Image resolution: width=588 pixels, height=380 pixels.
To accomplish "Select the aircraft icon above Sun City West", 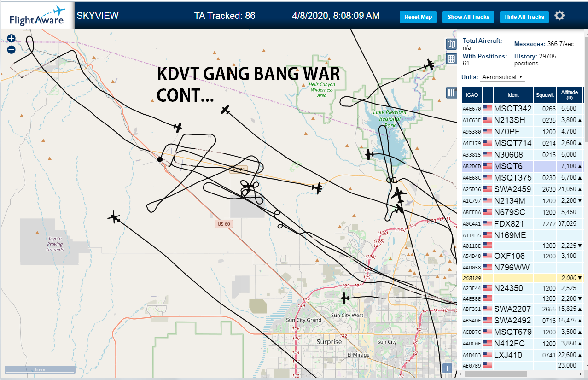I will (345, 298).
